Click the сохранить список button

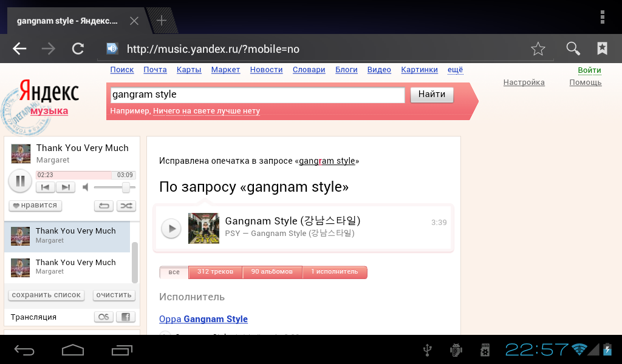pos(46,295)
